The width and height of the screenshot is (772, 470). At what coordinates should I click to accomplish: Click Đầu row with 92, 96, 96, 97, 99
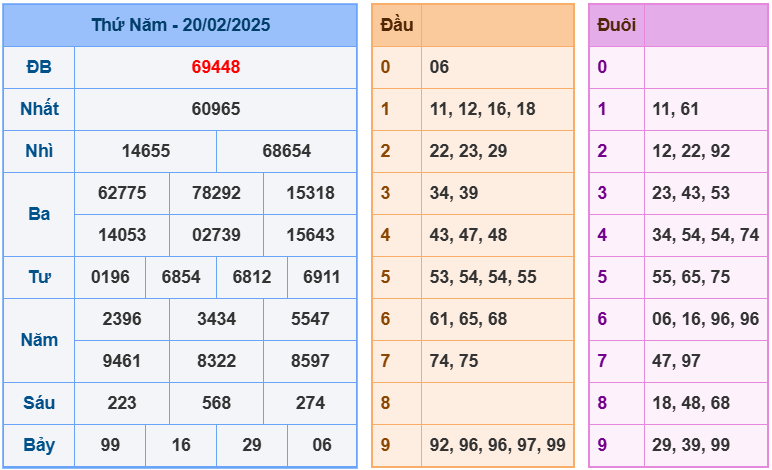497,445
